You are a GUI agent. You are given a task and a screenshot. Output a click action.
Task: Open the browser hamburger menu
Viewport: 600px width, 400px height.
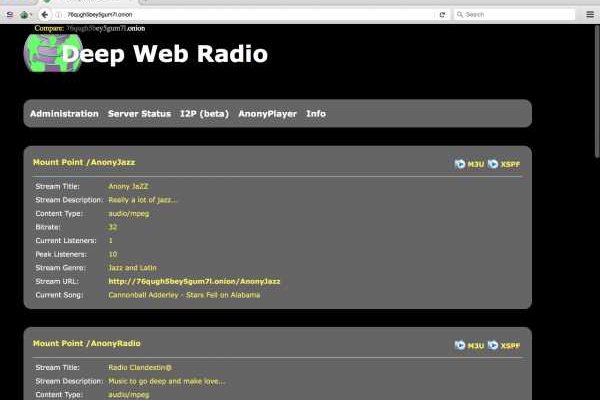(x=587, y=14)
